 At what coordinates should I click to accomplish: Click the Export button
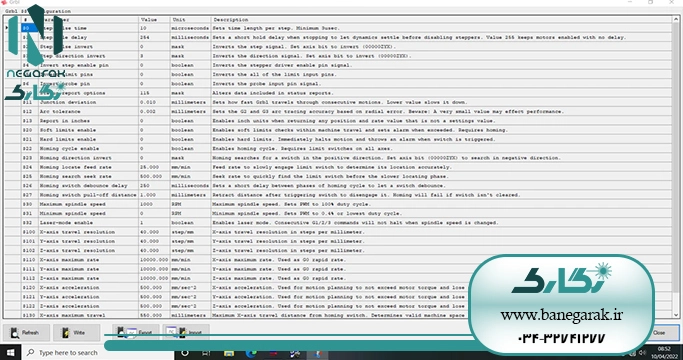135,333
